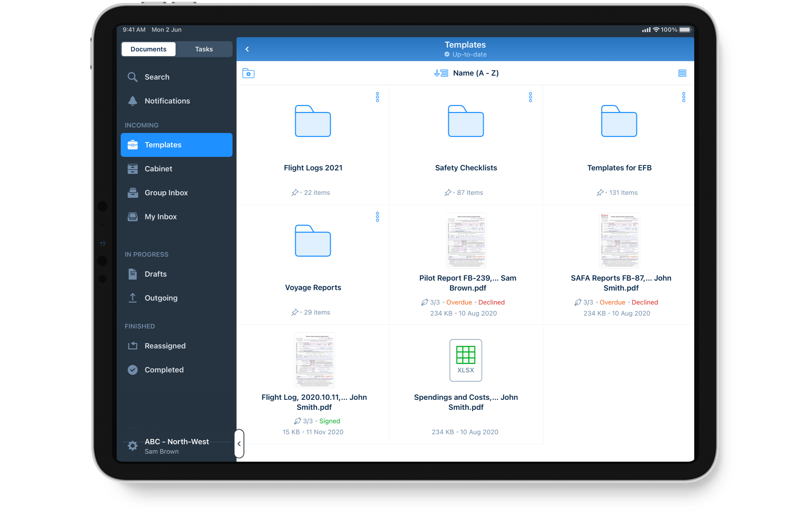Select the Documents tab
Image resolution: width=812 pixels, height=521 pixels.
pos(148,49)
